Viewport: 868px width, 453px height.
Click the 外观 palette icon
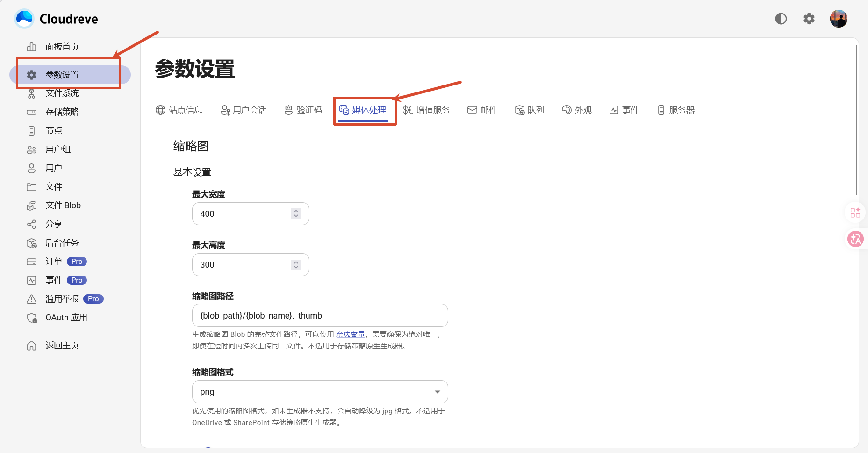(567, 110)
